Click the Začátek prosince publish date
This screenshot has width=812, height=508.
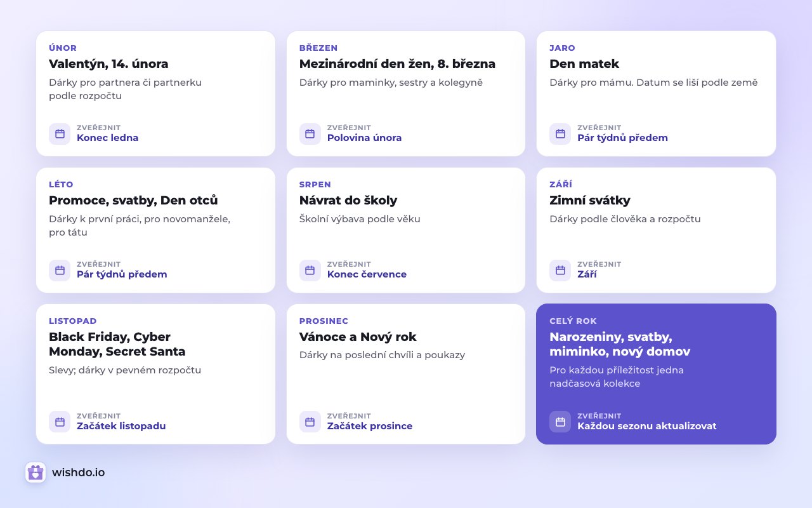370,426
